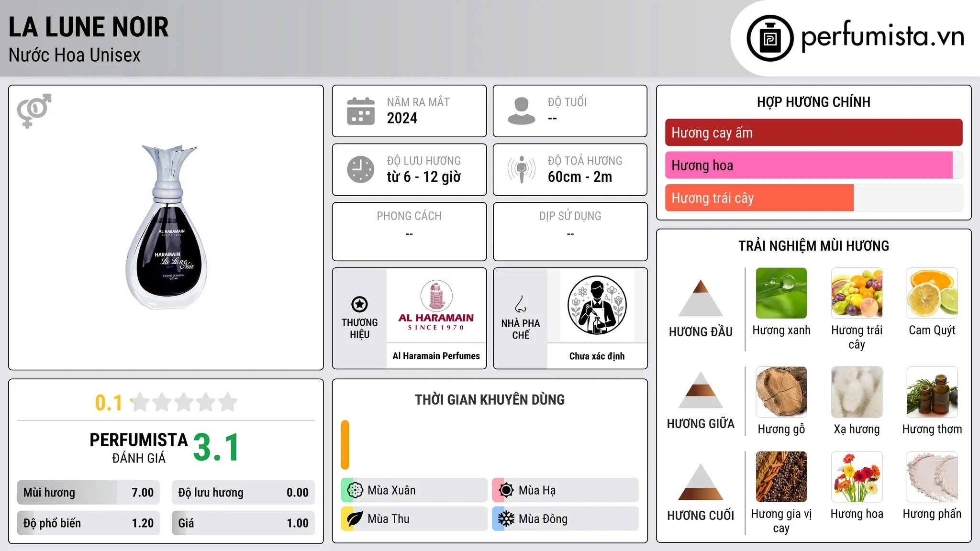Screen dimensions: 980x551
Task: Click the Giá 1.00 score row
Action: tap(243, 523)
